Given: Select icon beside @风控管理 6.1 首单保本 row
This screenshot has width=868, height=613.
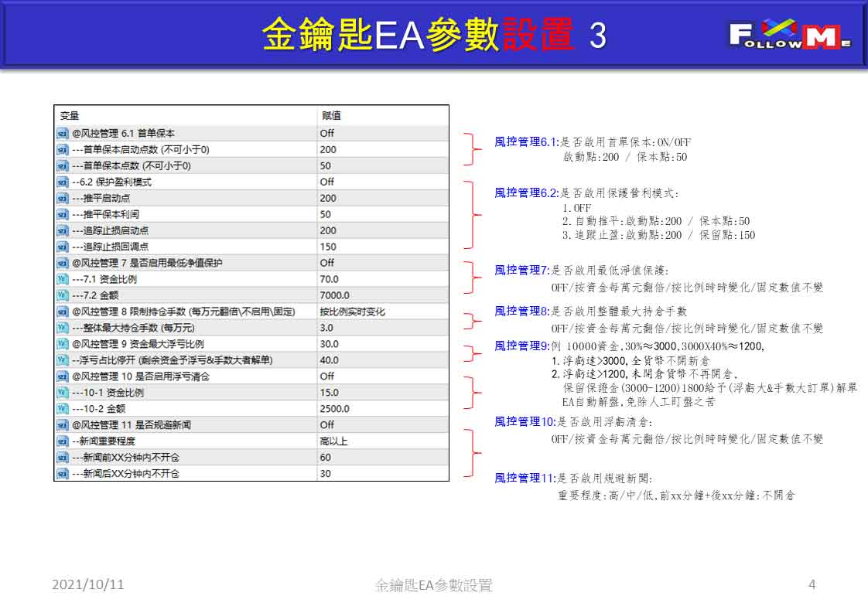Looking at the screenshot, I should (x=62, y=133).
